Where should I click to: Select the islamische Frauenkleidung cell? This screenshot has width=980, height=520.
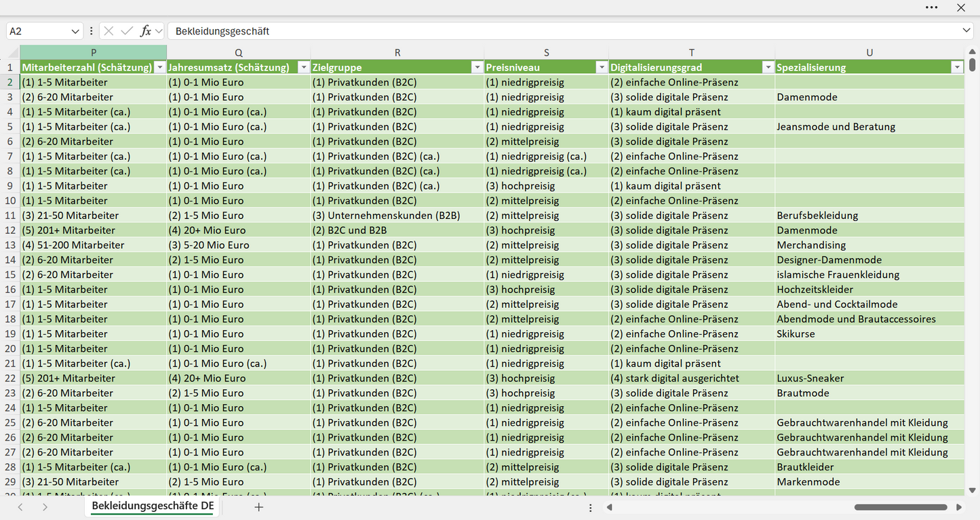pyautogui.click(x=869, y=275)
